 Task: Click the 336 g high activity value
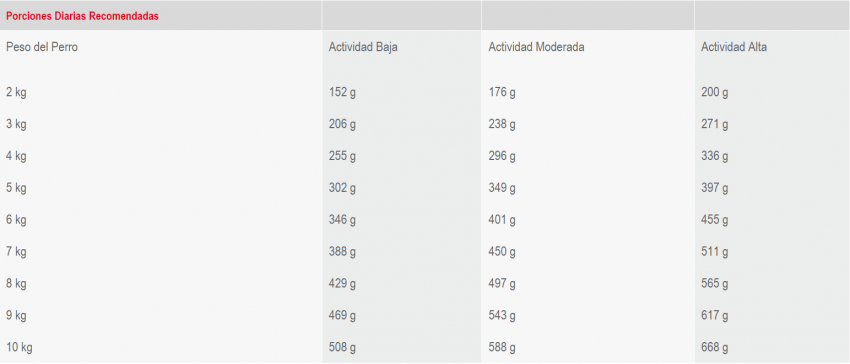(714, 156)
